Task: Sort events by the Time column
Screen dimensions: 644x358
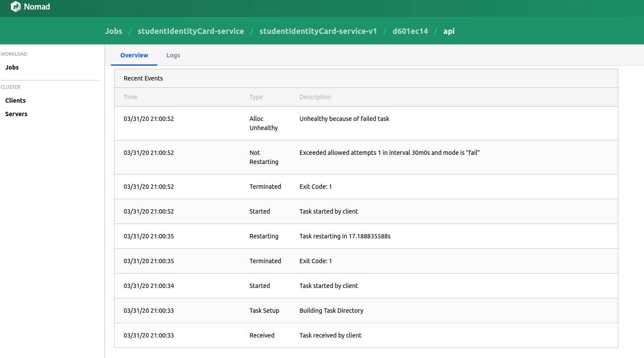Action: tap(130, 97)
